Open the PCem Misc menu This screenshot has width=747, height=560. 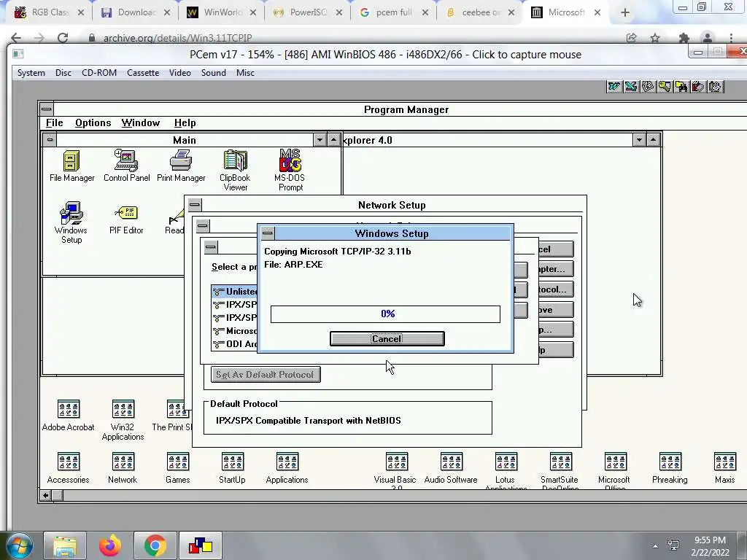click(x=245, y=73)
